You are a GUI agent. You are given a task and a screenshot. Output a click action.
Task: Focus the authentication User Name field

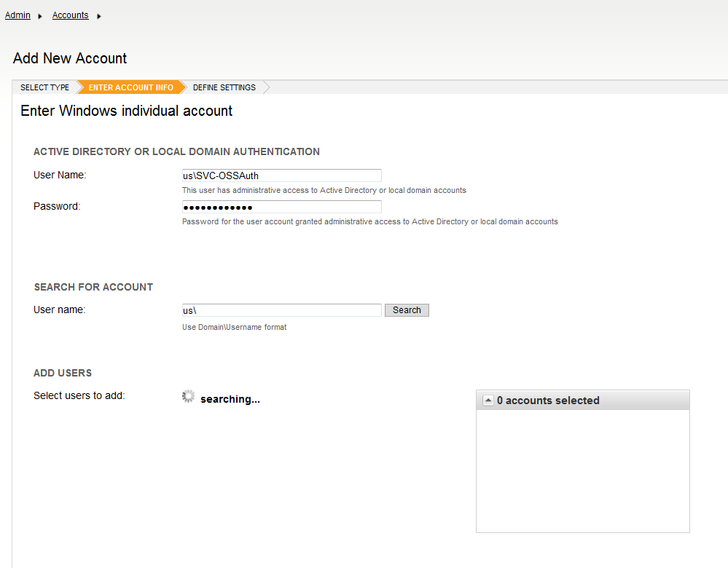[282, 175]
